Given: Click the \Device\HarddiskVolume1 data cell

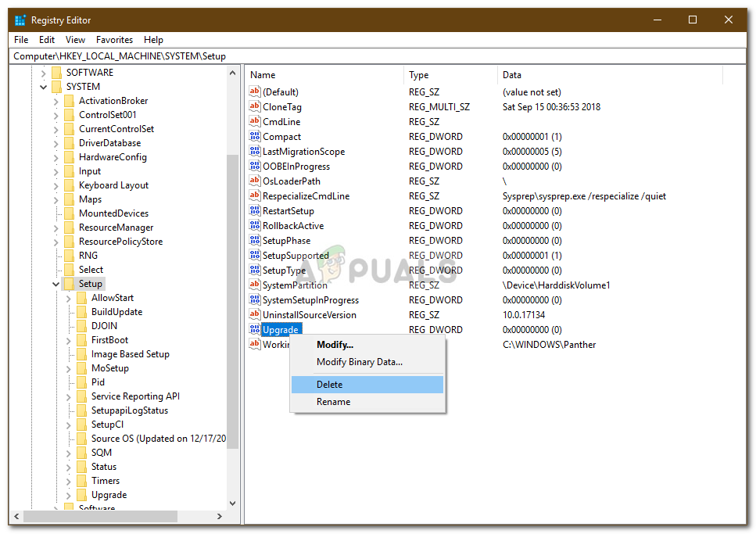Looking at the screenshot, I should [x=556, y=285].
